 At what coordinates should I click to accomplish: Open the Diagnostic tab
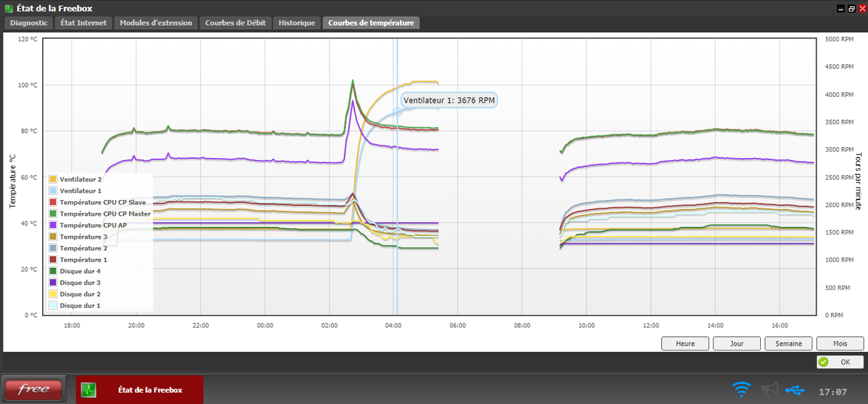point(29,22)
